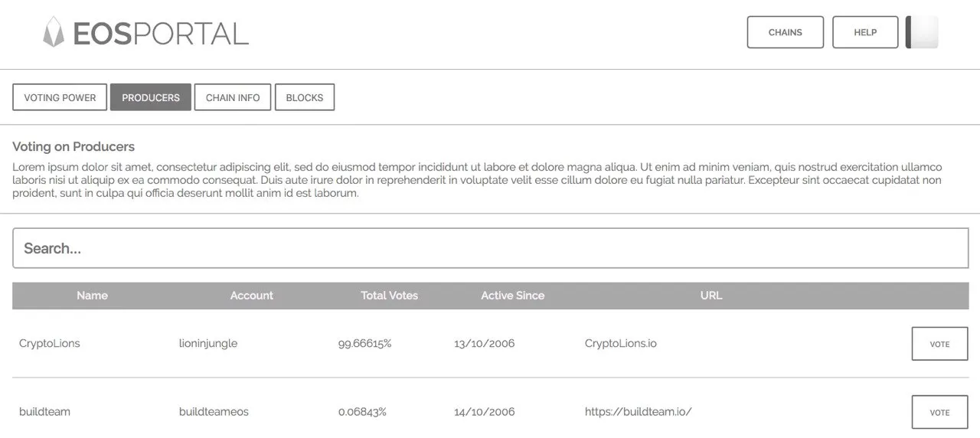980x438 pixels.
Task: Sort by the Name column header
Action: point(92,296)
